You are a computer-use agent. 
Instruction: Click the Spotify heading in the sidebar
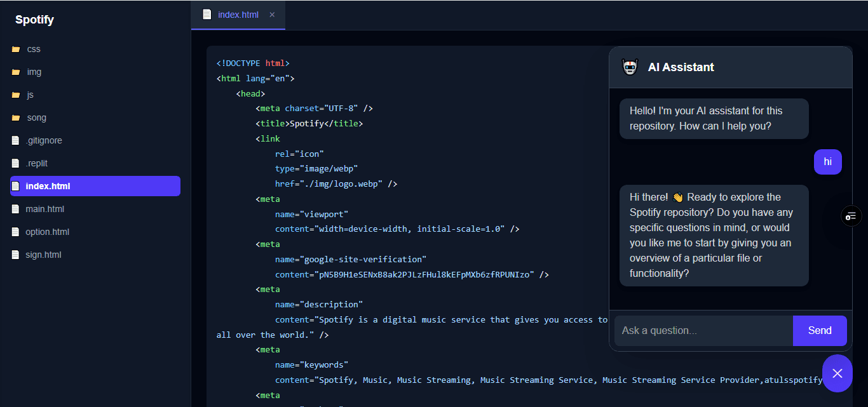point(34,19)
